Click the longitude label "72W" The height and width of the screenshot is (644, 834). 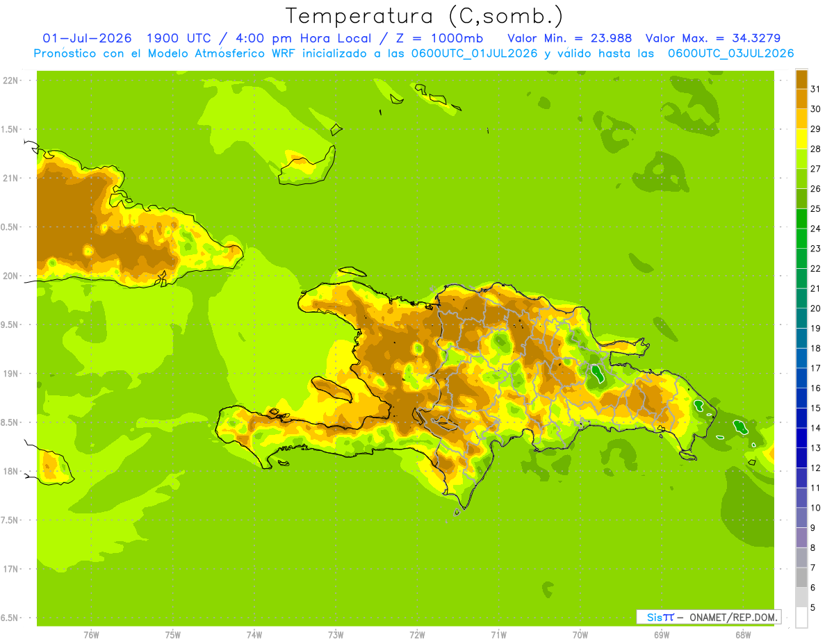pos(417,635)
